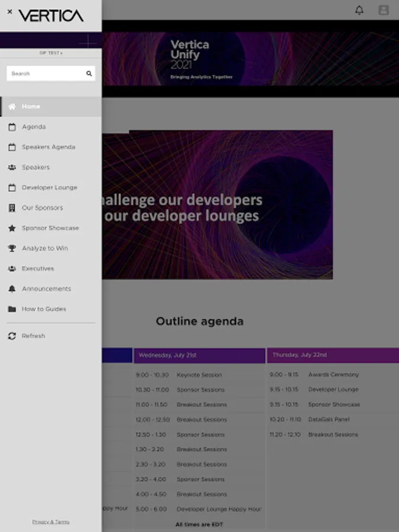Go to the Speakers page
This screenshot has height=532, width=399.
(51, 167)
